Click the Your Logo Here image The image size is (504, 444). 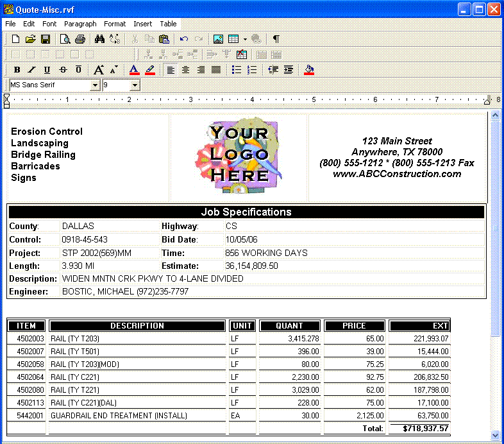[x=239, y=155]
